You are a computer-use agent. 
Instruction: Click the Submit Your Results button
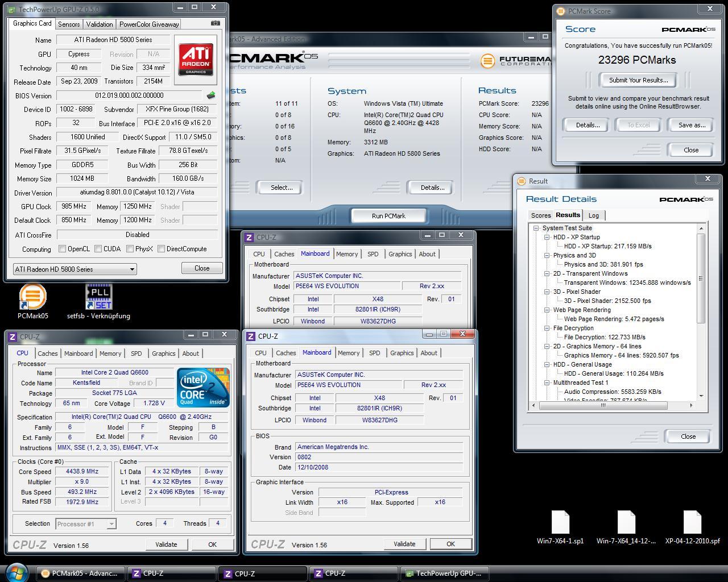[638, 80]
